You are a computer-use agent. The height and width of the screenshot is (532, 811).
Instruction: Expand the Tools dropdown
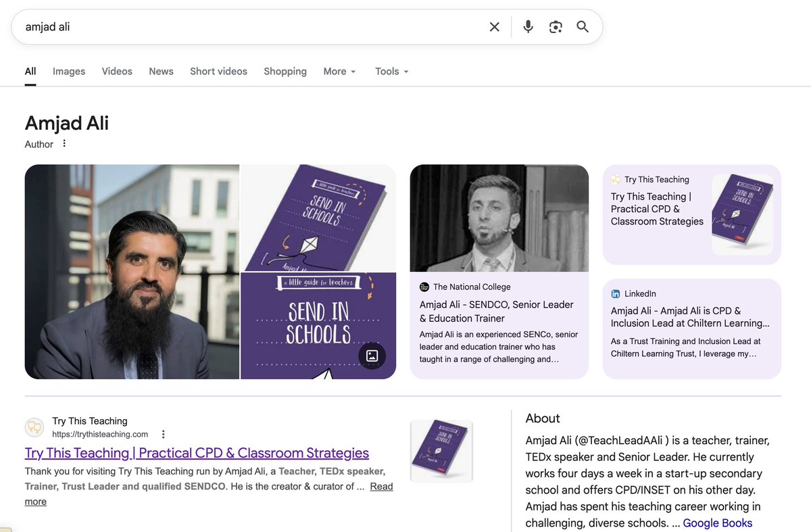click(392, 72)
